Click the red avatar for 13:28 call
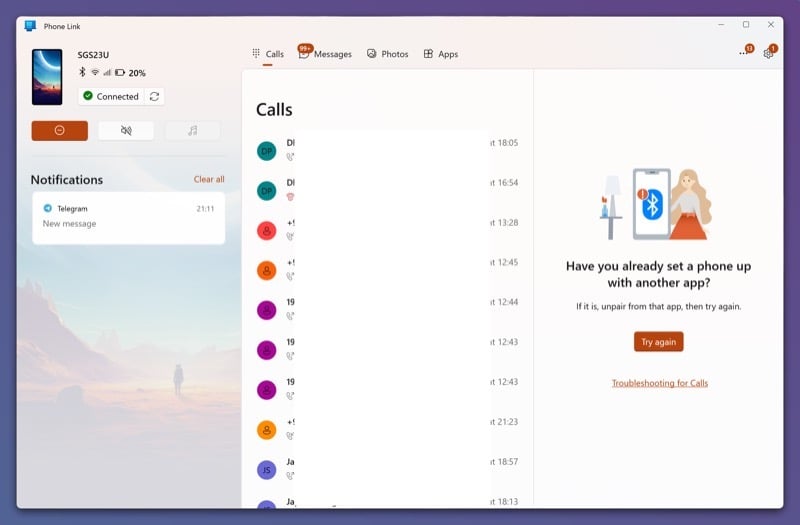This screenshot has height=525, width=800. 266,231
